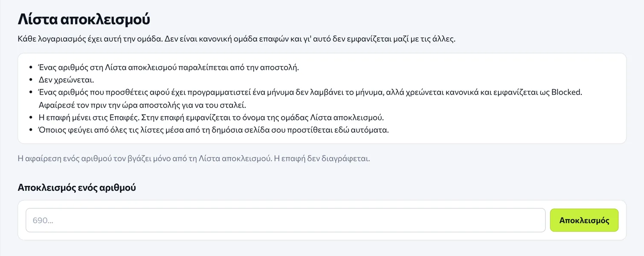Click the line 'Αφαίρεσέ τον πριν την ώρα αποστολής'
Screen dimensions: 644x256
[142, 105]
